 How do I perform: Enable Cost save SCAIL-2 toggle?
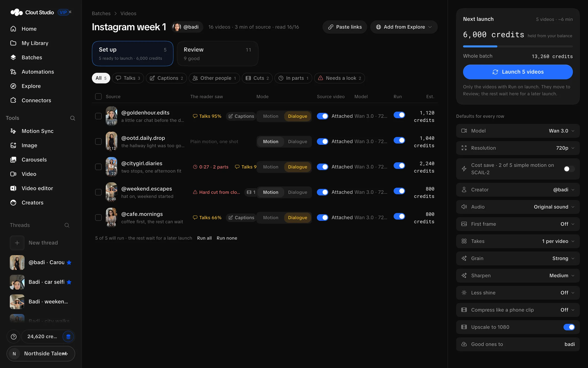569,169
